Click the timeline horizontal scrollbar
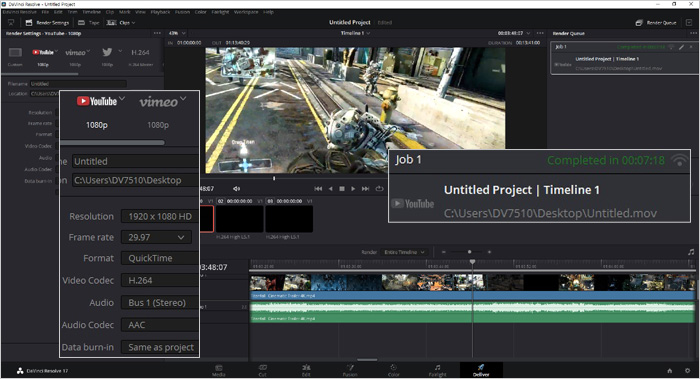The image size is (700, 379). click(367, 360)
